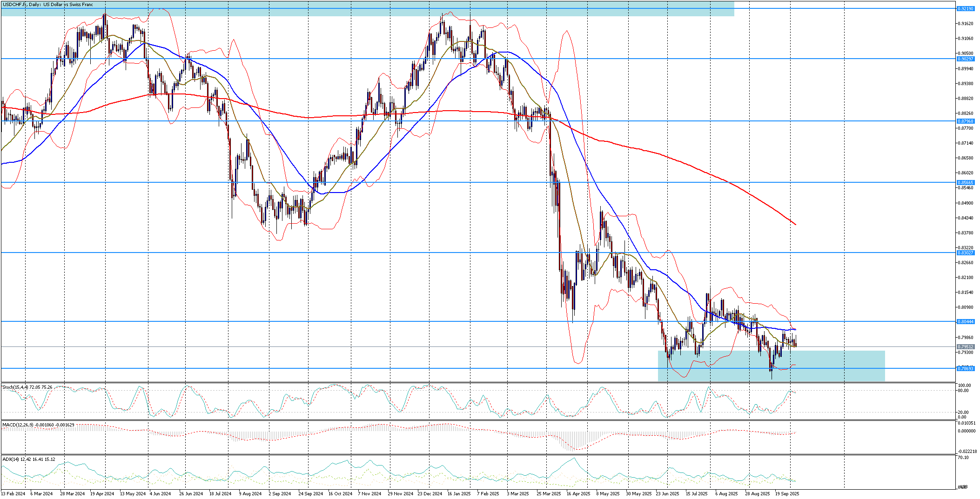Click the Stochastic 80.00 level scale label
The width and height of the screenshot is (980, 499).
[x=962, y=391]
